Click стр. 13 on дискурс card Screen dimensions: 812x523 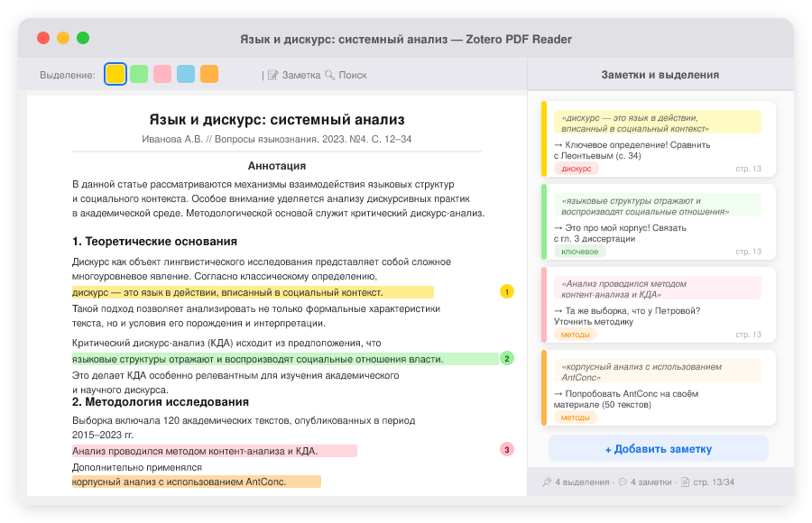click(x=748, y=169)
